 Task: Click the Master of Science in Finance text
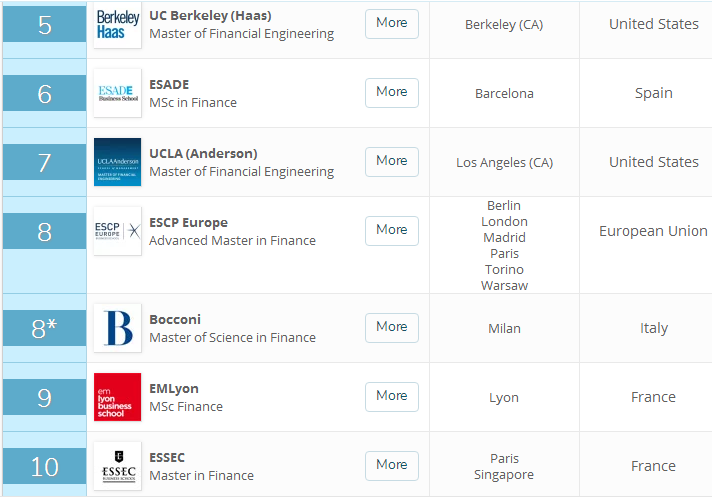tap(232, 338)
